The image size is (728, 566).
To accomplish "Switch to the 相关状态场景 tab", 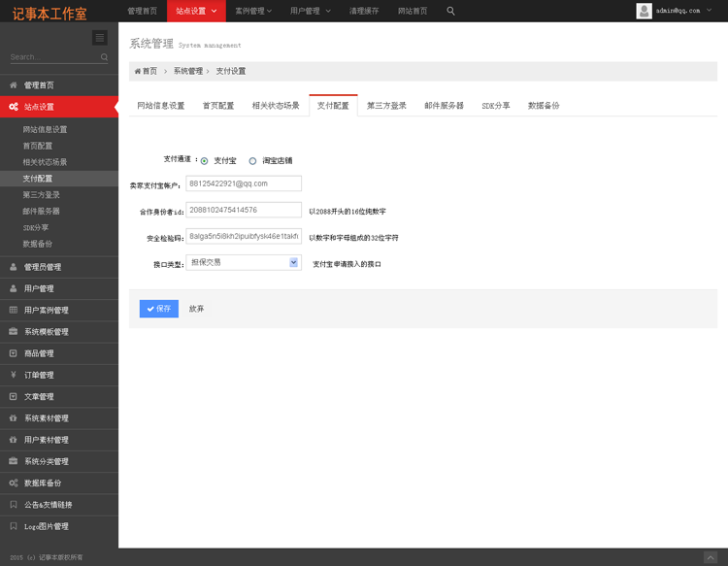I will [276, 106].
